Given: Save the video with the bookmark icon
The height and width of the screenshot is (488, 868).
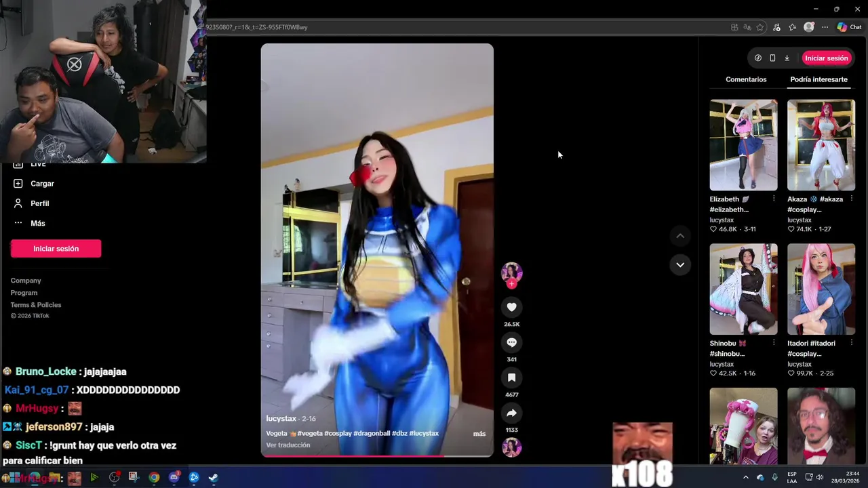Looking at the screenshot, I should 511,378.
